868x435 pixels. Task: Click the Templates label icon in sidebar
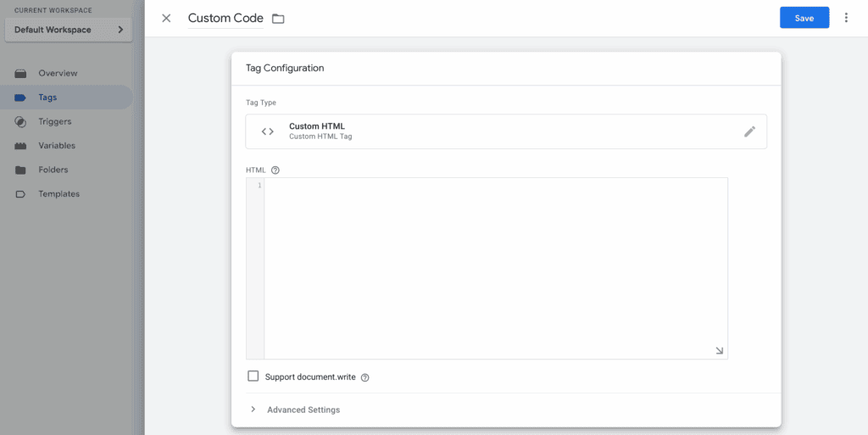point(20,194)
